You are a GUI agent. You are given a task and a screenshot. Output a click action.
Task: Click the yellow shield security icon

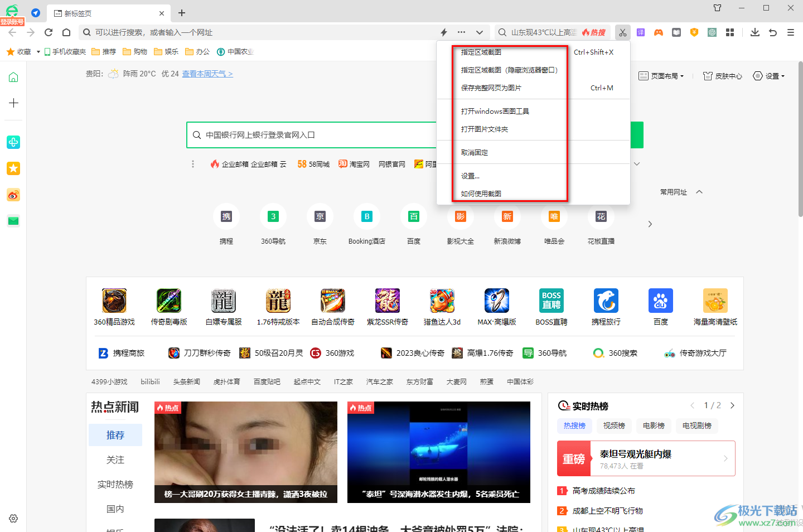click(694, 32)
